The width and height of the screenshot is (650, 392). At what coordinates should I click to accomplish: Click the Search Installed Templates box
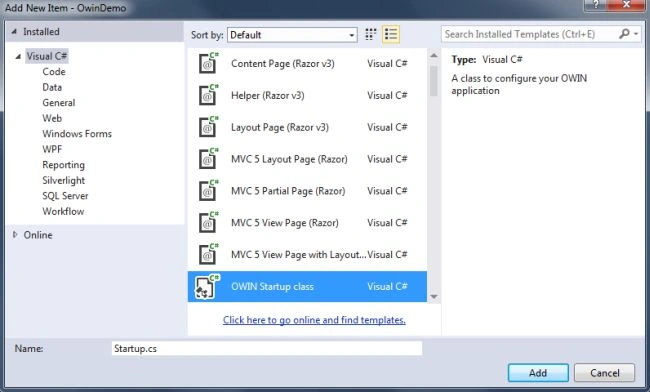(x=530, y=34)
